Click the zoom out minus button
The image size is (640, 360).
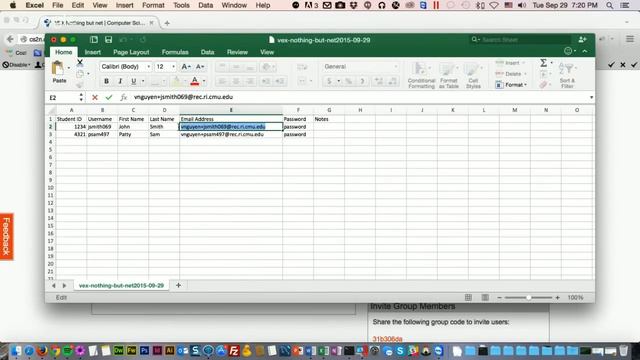point(499,298)
